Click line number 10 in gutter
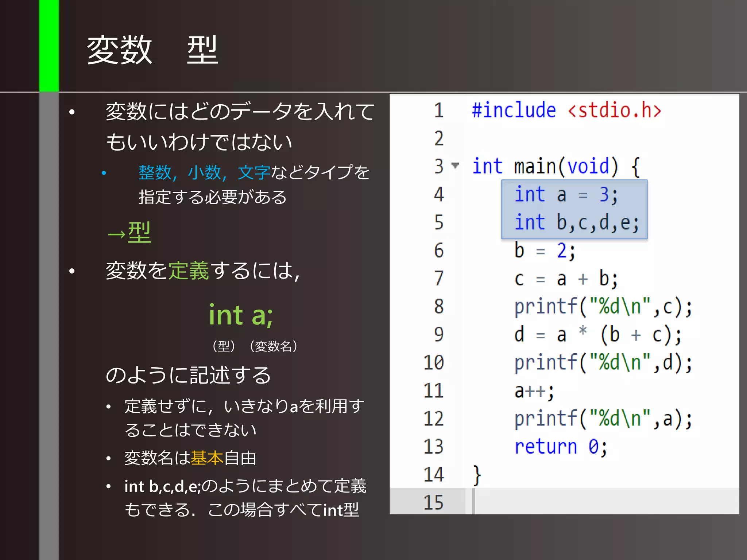 point(433,362)
